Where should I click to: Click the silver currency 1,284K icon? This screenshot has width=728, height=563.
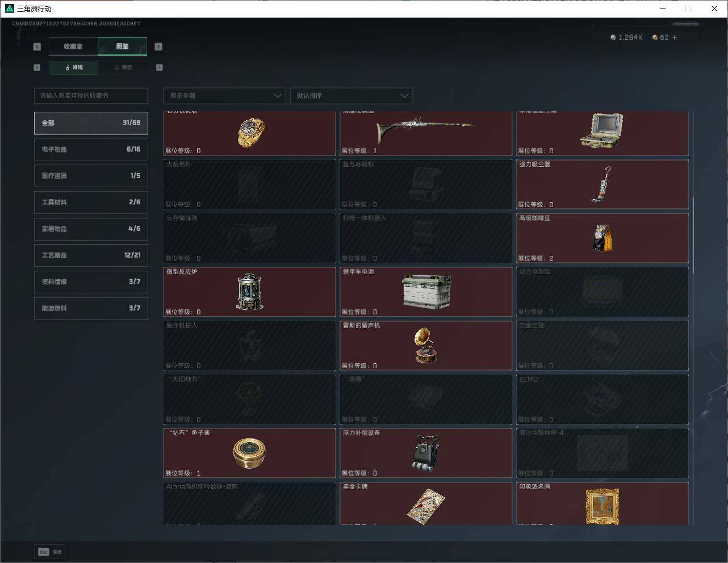pos(613,37)
